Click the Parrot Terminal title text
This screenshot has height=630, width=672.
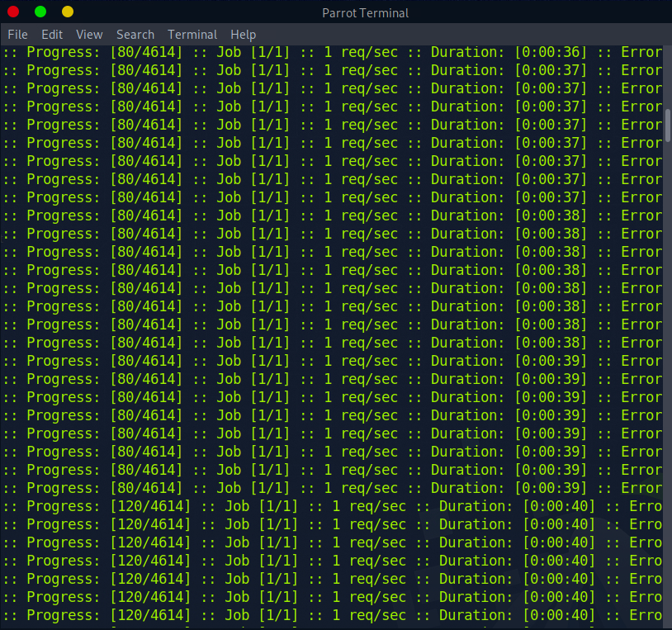(365, 13)
